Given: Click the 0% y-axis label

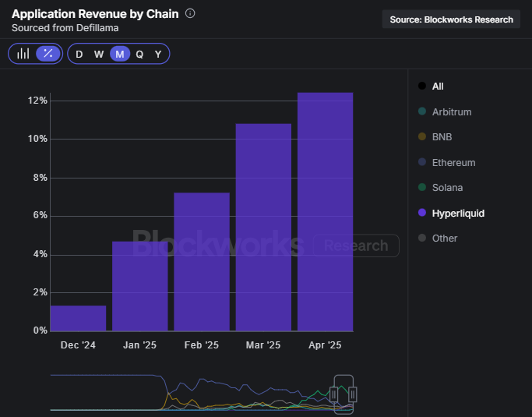Looking at the screenshot, I should tap(40, 330).
